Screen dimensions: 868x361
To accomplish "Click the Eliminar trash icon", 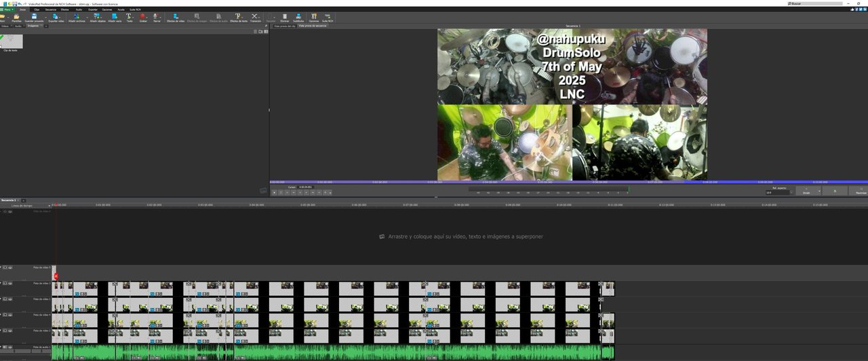I will pos(285,16).
